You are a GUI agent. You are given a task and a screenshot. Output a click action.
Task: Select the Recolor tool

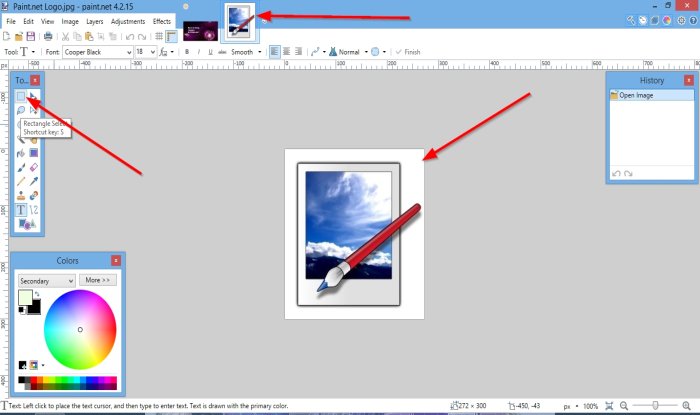tap(33, 195)
